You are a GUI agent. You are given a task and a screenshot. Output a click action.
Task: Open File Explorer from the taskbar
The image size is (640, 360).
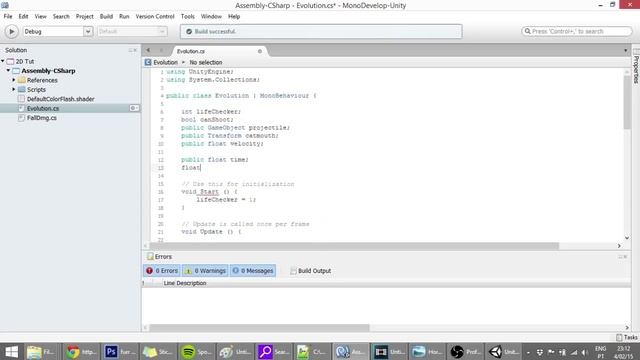42,351
